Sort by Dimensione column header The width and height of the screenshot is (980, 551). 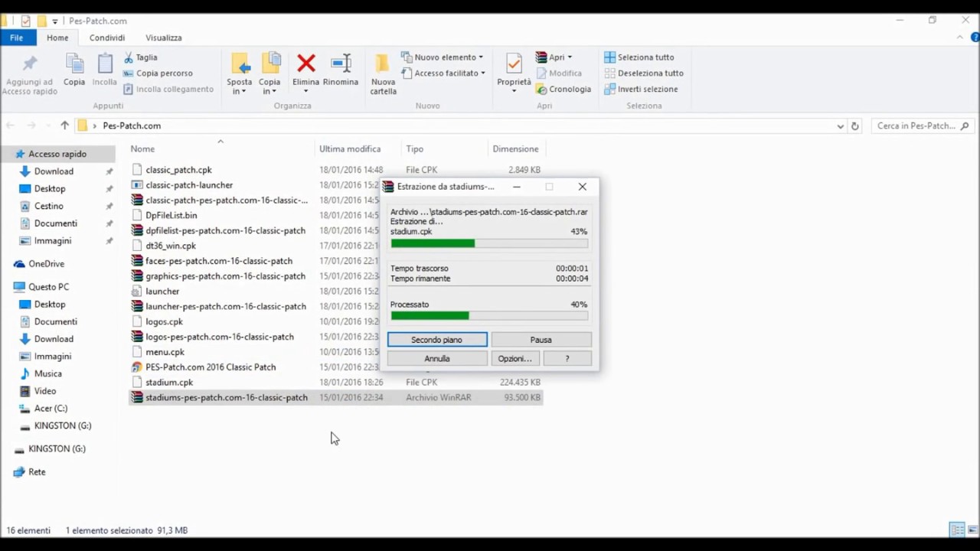[x=515, y=149]
